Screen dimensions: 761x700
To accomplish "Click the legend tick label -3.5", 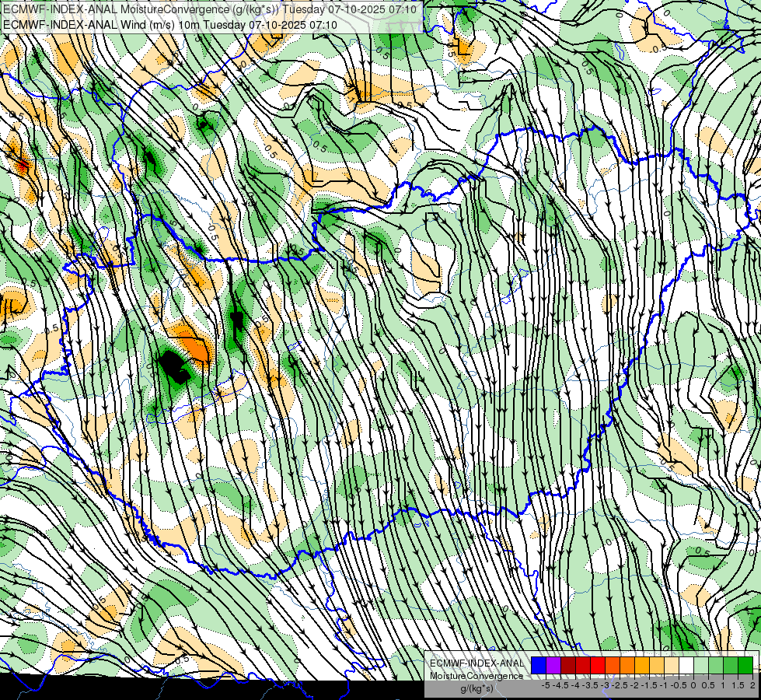I will pos(589,685).
